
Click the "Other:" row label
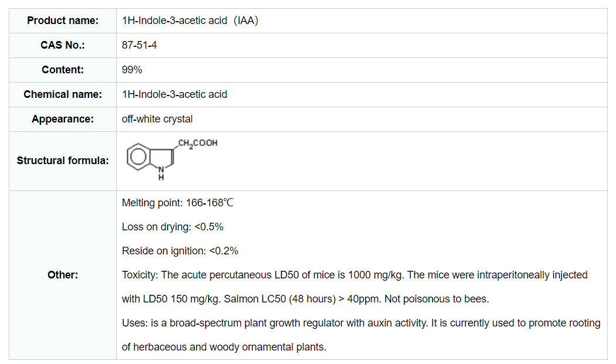tap(63, 275)
